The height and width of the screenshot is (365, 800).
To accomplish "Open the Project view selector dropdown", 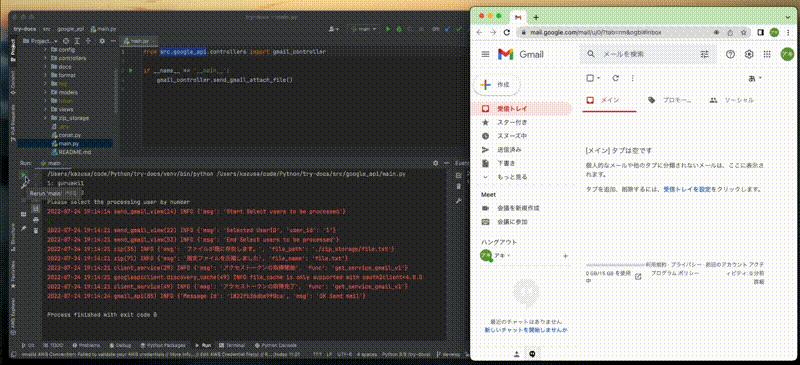I will pyautogui.click(x=41, y=41).
